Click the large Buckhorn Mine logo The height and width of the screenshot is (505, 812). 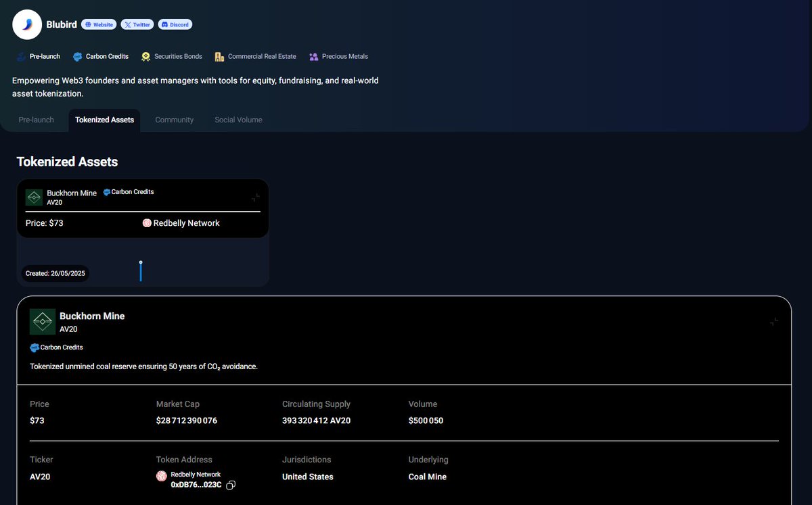tap(43, 322)
